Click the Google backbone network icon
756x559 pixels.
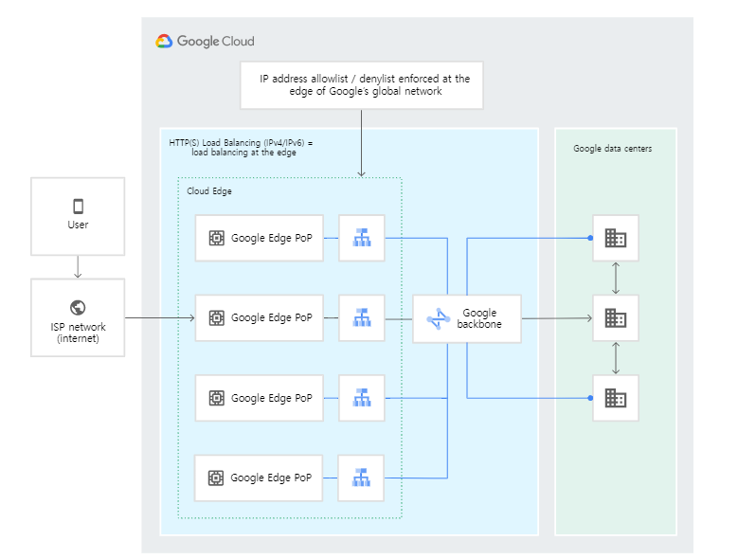point(439,318)
